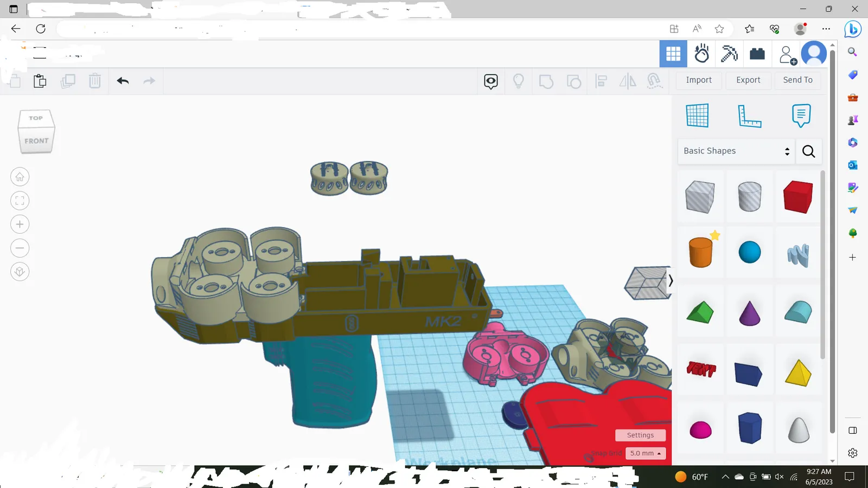Open the Settings button
Screen dimensions: 868x488
(640, 435)
